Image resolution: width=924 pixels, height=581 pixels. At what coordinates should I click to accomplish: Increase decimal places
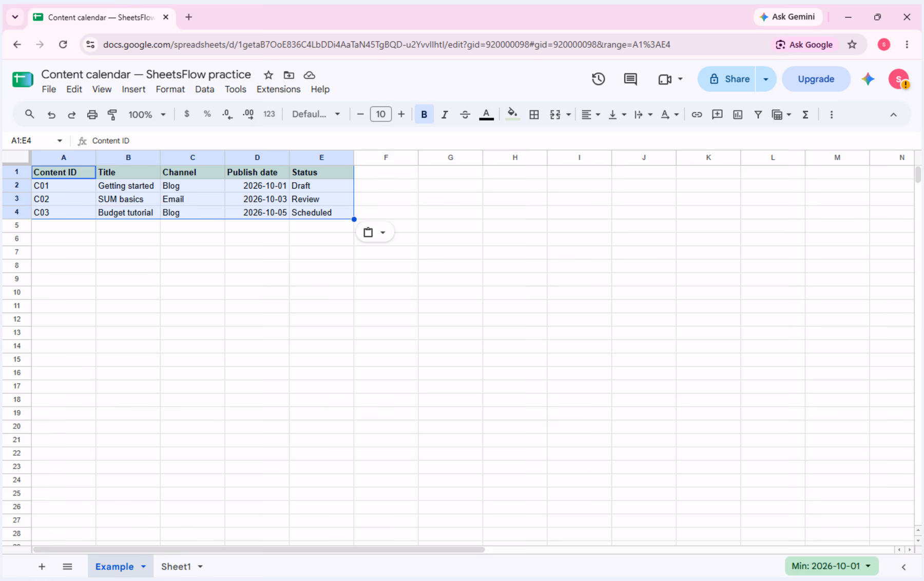tap(248, 114)
